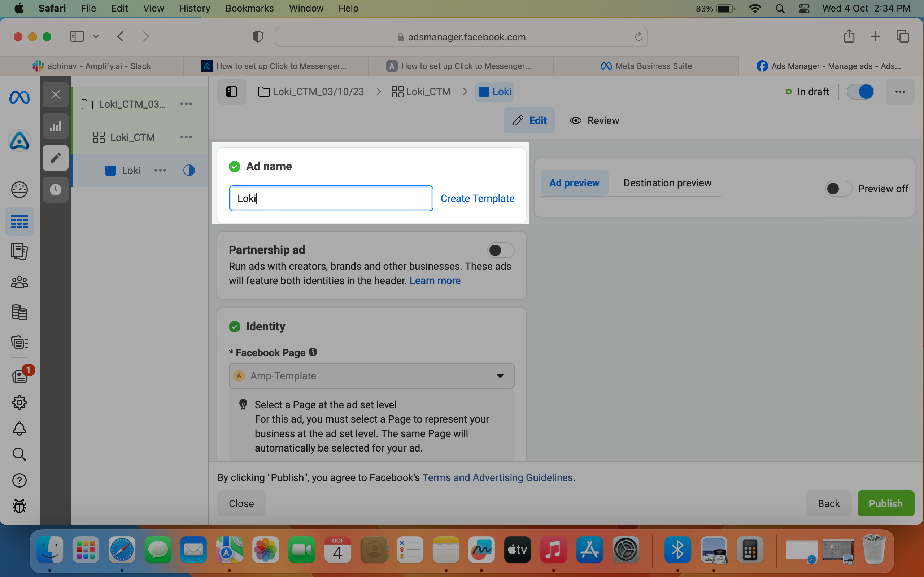
Task: Open the Account overview gauge icon
Action: (19, 190)
